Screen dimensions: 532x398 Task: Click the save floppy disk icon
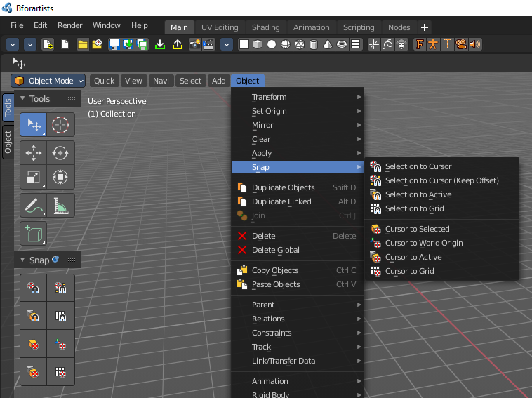tap(114, 44)
